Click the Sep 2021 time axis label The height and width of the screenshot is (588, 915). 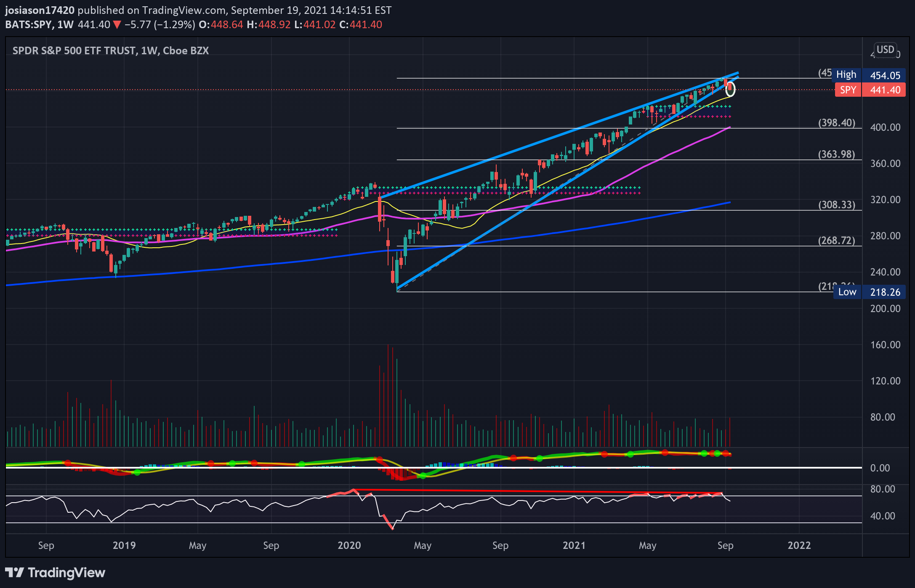(x=725, y=546)
